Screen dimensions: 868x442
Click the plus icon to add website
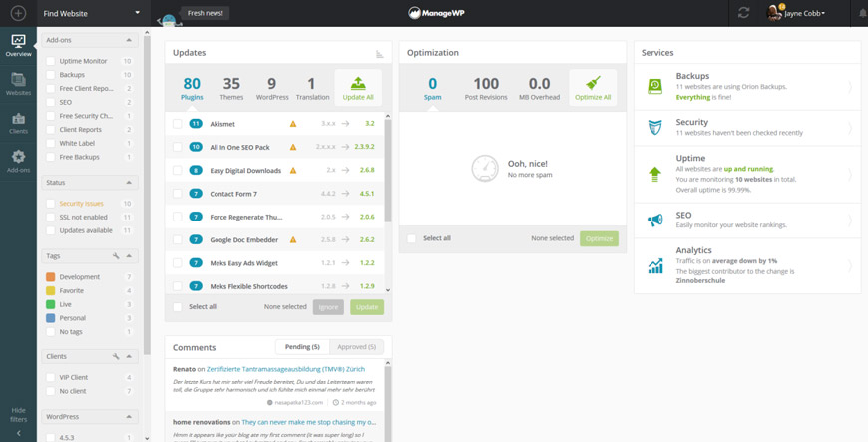(18, 13)
